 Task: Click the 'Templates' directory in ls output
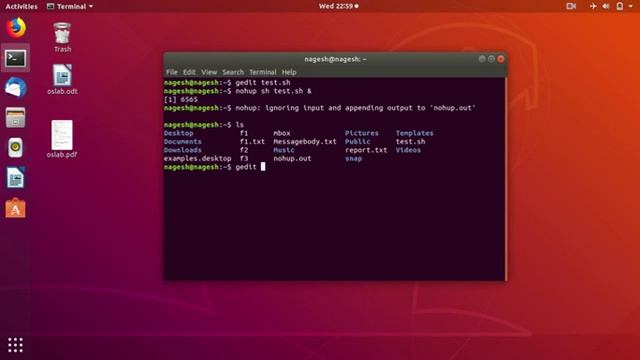(x=414, y=133)
